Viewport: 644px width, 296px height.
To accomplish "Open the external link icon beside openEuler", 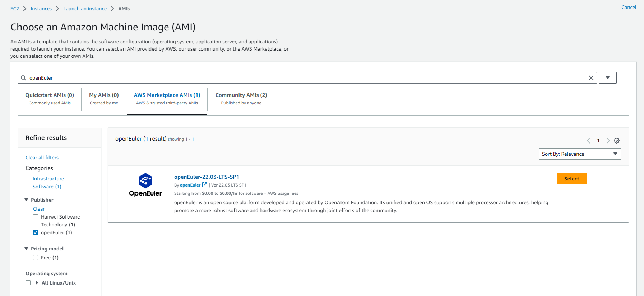I will click(205, 185).
